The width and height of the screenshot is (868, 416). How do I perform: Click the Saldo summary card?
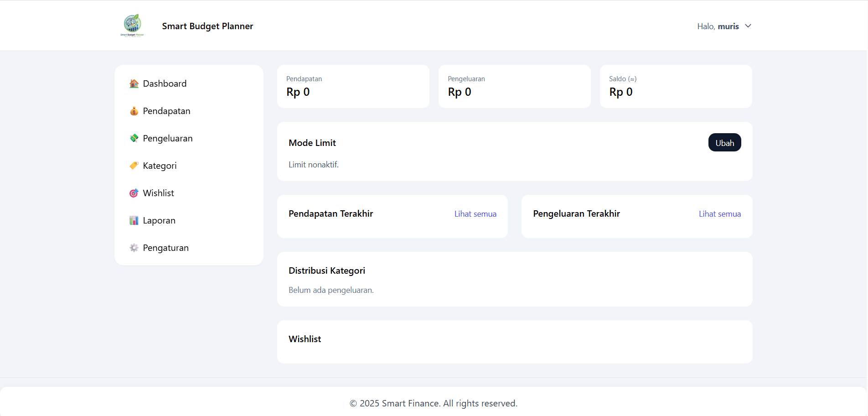coord(676,86)
